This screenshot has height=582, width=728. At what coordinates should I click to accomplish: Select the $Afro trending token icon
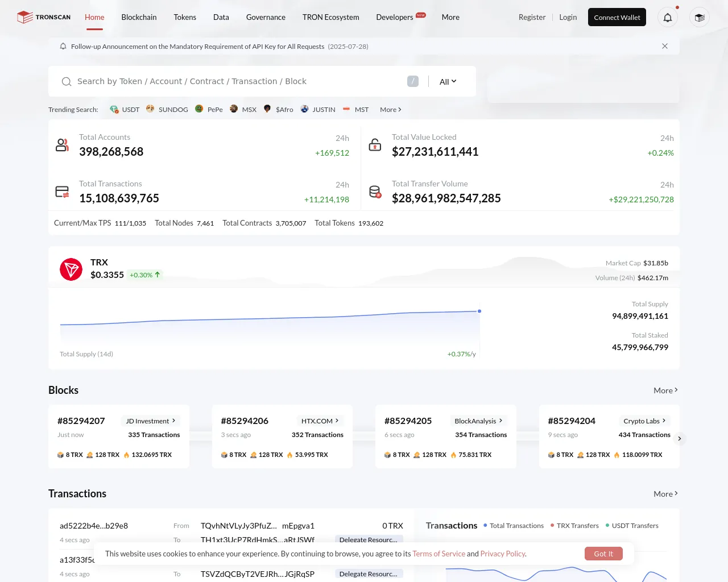pos(267,109)
